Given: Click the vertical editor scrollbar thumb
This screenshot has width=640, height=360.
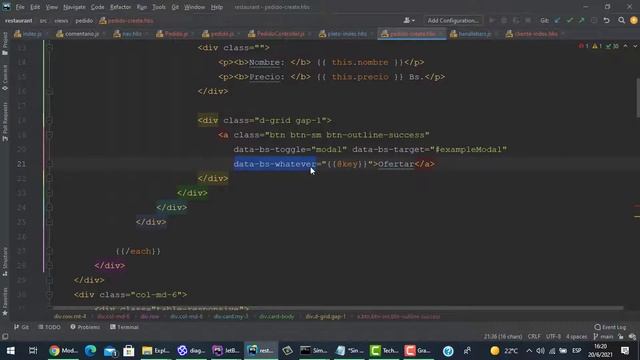Looking at the screenshot, I should [x=638, y=98].
